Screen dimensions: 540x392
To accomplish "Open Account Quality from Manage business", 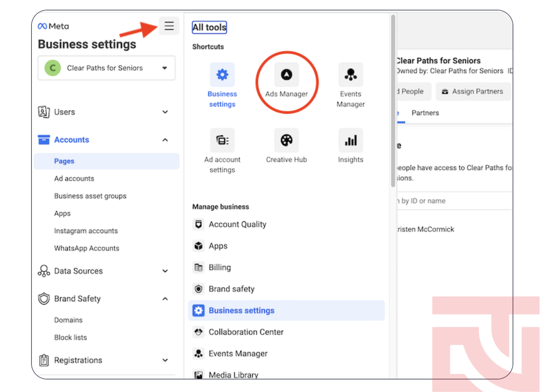I will (x=237, y=224).
